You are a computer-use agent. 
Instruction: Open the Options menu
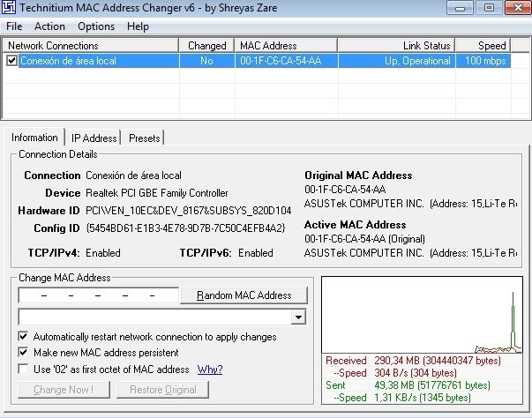96,26
